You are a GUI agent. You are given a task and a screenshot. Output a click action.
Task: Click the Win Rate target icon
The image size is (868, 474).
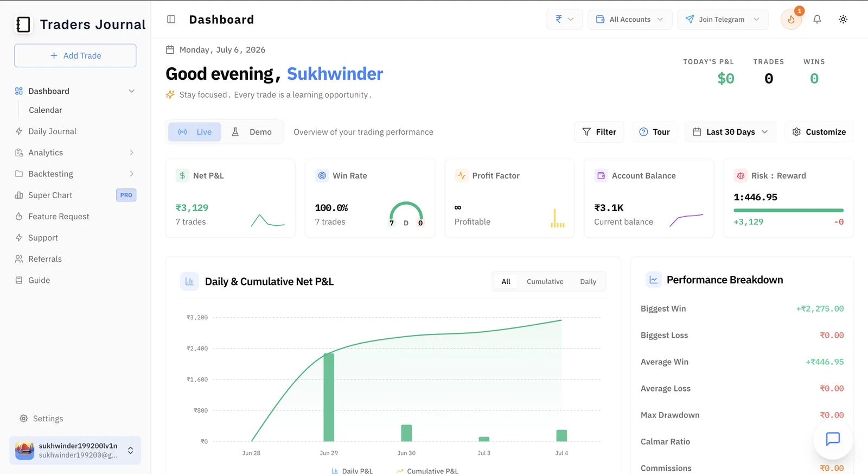tap(322, 175)
